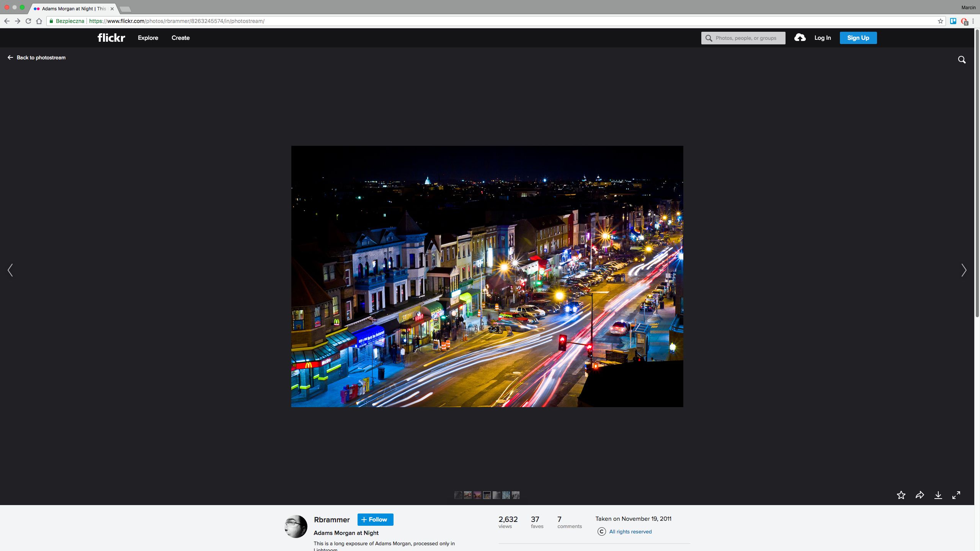980x551 pixels.
Task: View photo fullscreen with expand icon
Action: pos(956,495)
